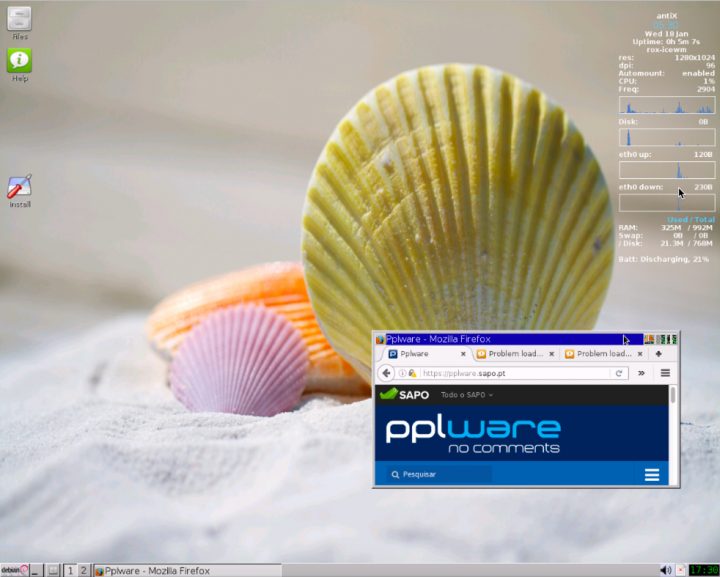
Task: Click Firefox back navigation arrow
Action: [x=386, y=373]
